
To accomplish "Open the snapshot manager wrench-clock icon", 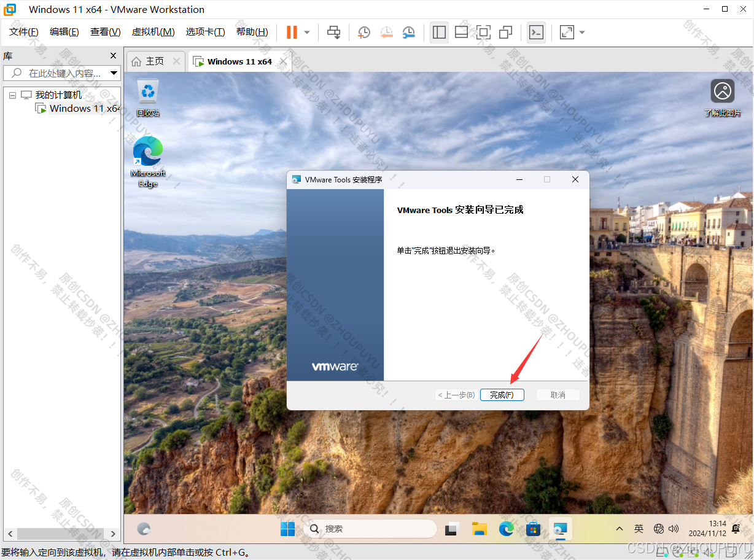I will (408, 32).
